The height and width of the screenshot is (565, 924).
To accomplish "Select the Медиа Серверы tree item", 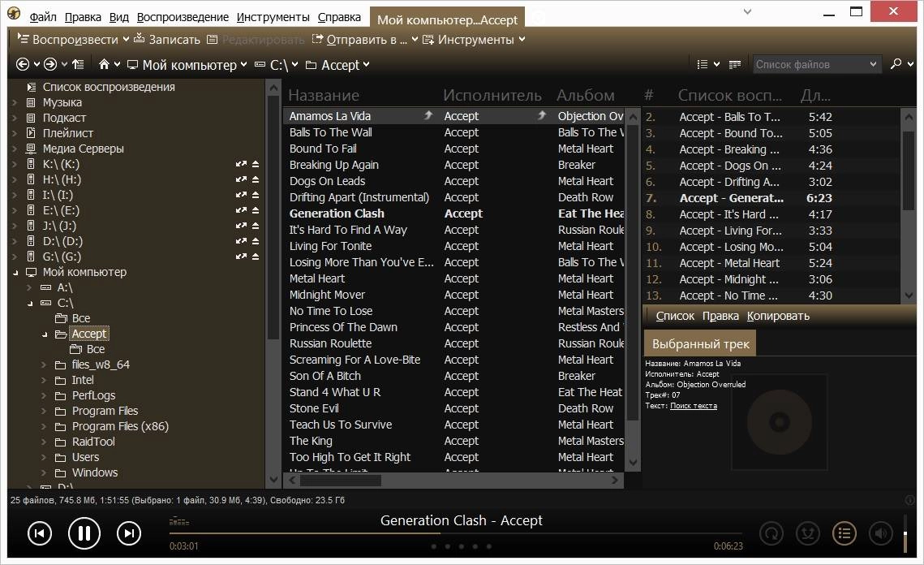I will click(83, 148).
